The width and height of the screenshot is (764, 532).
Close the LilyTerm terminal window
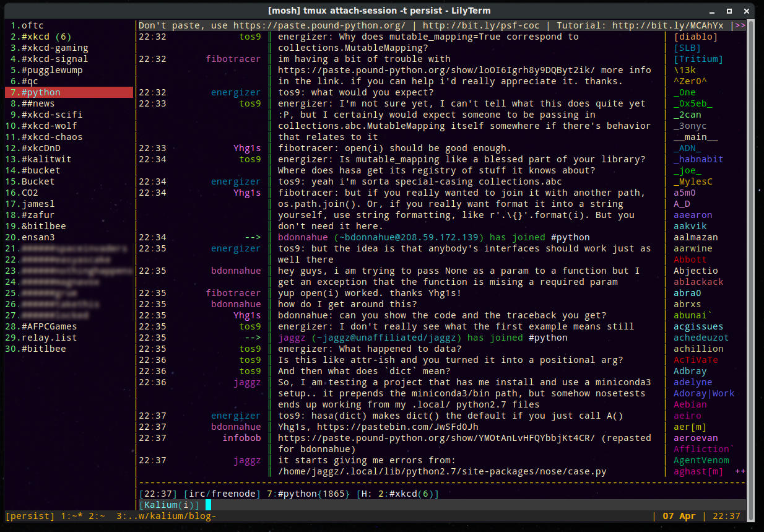pyautogui.click(x=746, y=11)
